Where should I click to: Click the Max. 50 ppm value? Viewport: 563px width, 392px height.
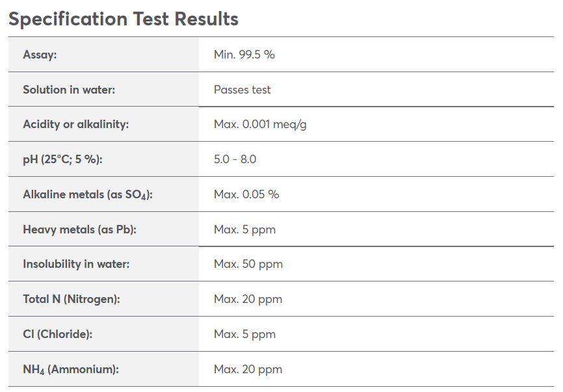tap(248, 264)
